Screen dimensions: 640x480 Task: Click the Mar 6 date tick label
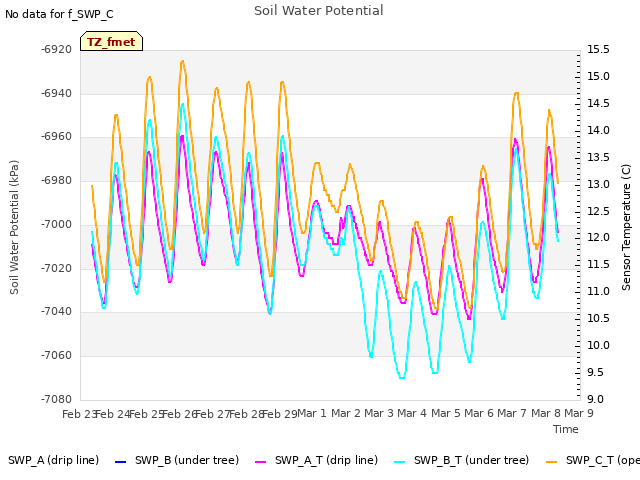tap(479, 413)
